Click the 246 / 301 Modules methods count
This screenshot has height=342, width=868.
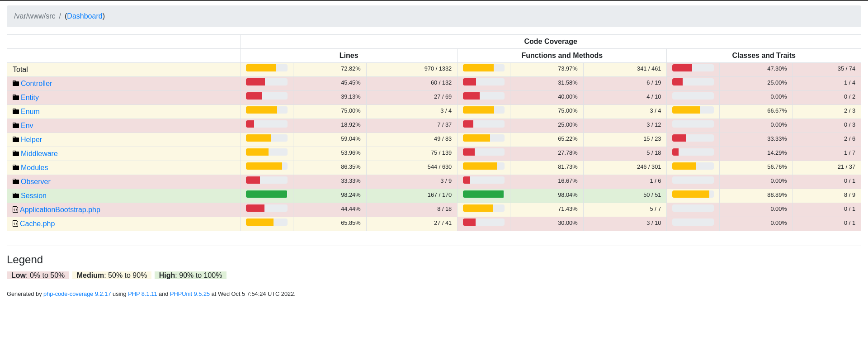(649, 167)
